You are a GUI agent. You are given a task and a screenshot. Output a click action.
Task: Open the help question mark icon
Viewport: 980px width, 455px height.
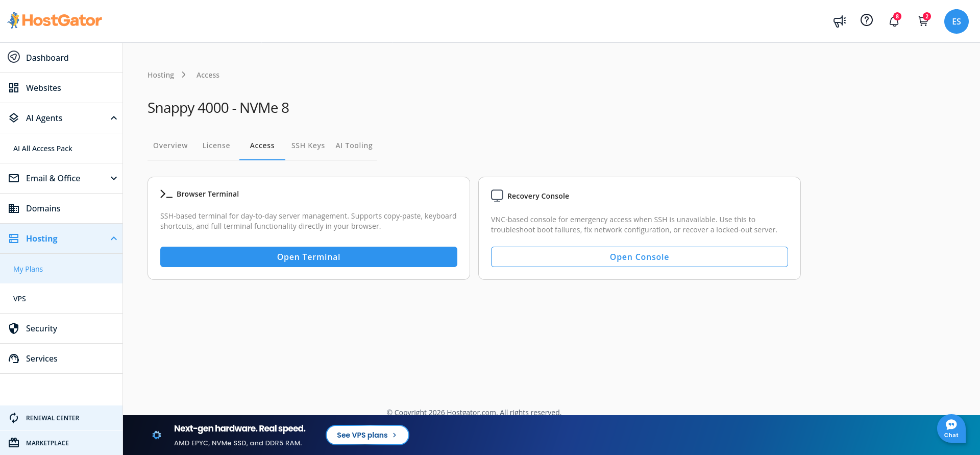pyautogui.click(x=867, y=20)
